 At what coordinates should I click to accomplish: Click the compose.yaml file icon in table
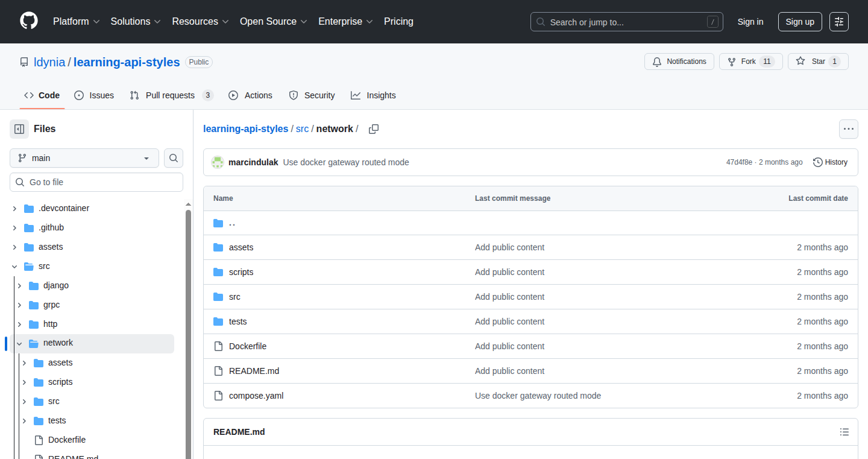coord(218,396)
